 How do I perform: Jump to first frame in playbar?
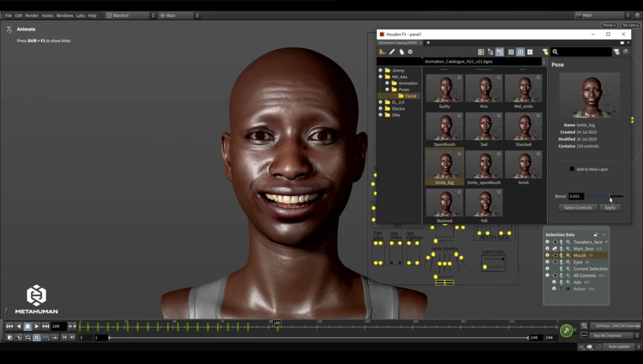[9, 326]
